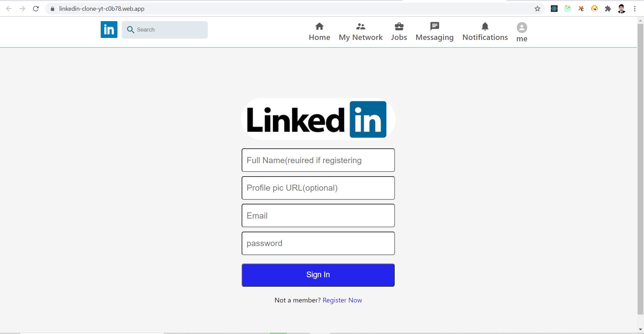Click the green circular extension icon
Viewport: 644px width, 334px height.
point(567,9)
